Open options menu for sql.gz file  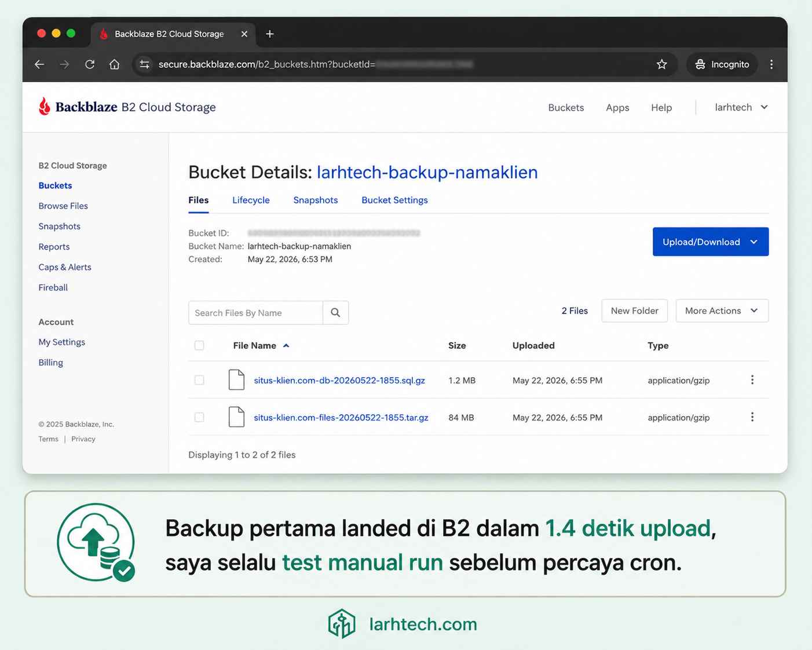click(x=752, y=380)
